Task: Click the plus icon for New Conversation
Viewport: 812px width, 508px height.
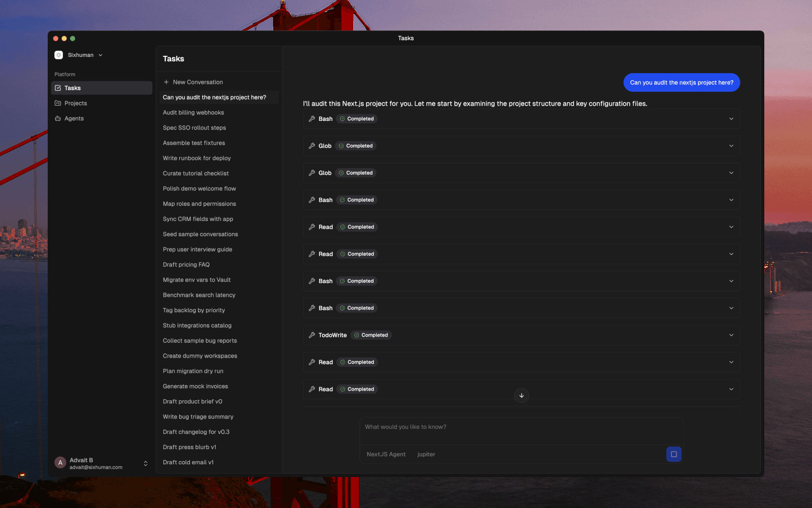Action: pos(166,82)
